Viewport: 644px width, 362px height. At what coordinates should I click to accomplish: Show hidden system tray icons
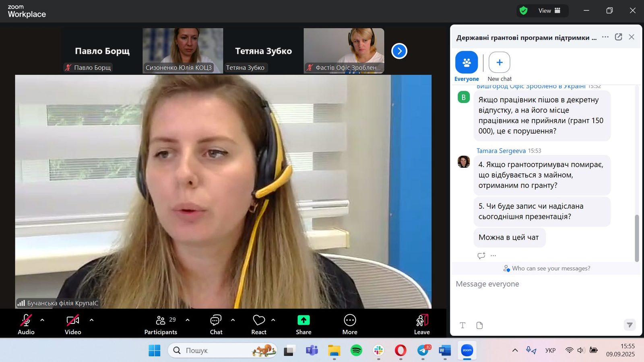coord(515,350)
